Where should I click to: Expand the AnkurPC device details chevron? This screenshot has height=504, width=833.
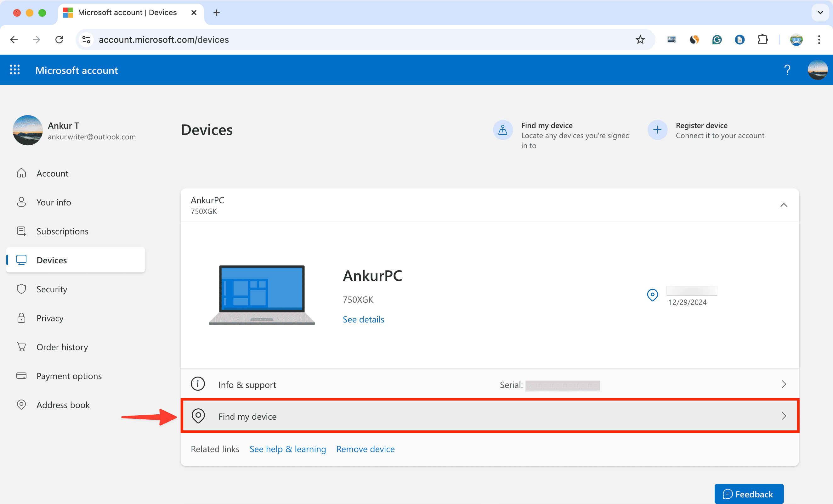click(x=784, y=205)
